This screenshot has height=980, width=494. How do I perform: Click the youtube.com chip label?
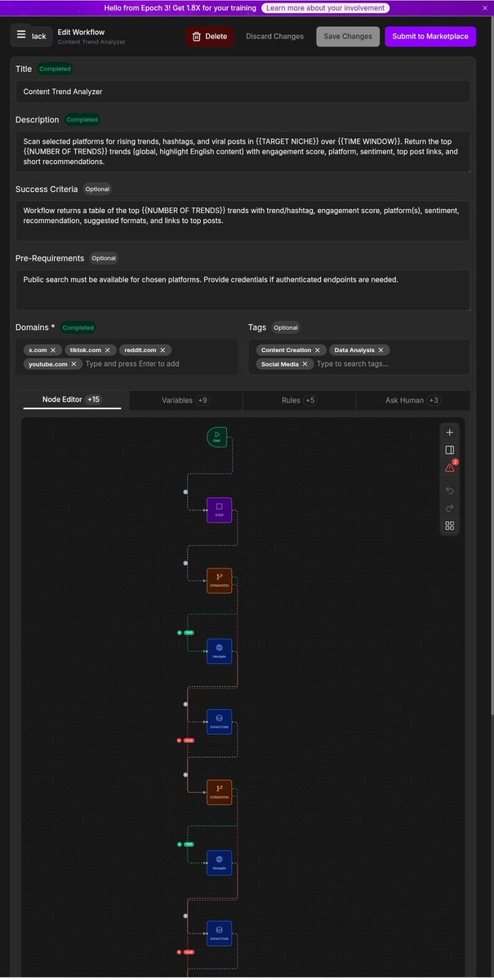pyautogui.click(x=48, y=363)
